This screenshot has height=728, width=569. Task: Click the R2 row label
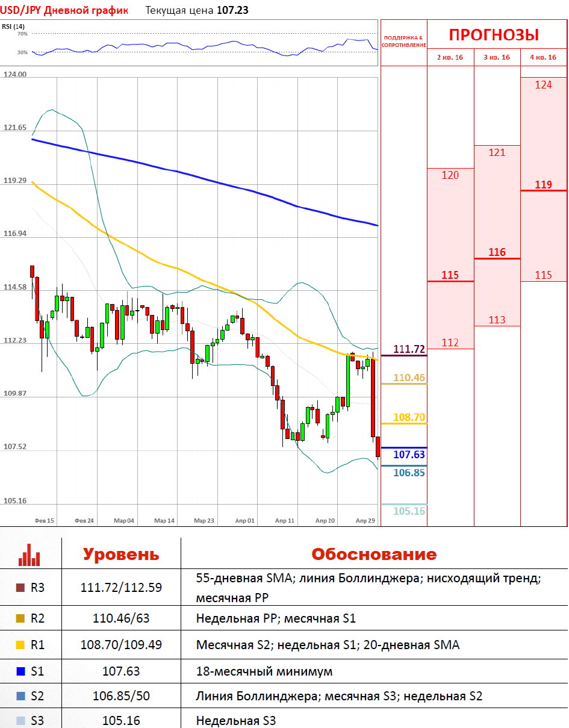coord(38,618)
